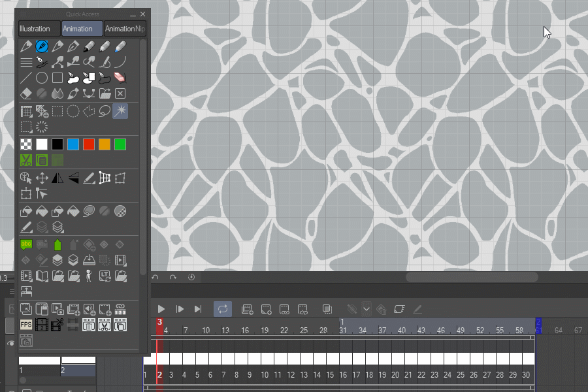Toggle loop playback in the timeline

pyautogui.click(x=223, y=309)
